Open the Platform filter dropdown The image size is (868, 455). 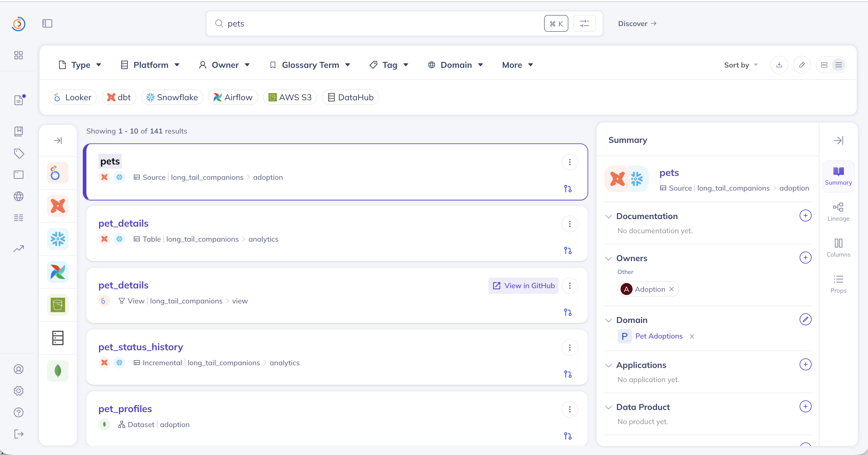[150, 65]
